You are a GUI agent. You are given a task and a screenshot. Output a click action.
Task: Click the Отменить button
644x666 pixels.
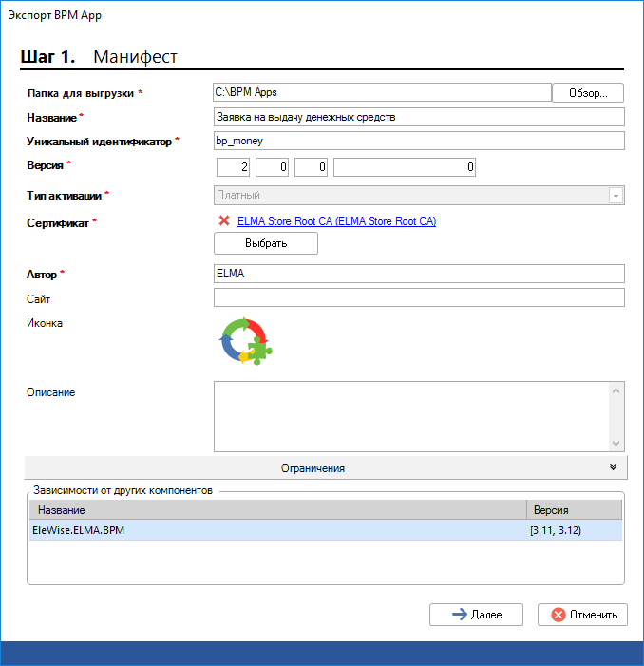(x=582, y=615)
